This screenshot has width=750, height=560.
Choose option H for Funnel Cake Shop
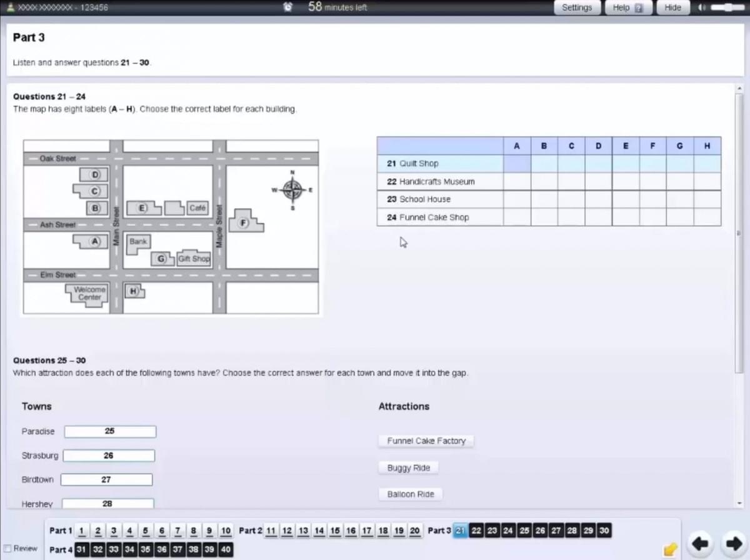(707, 217)
